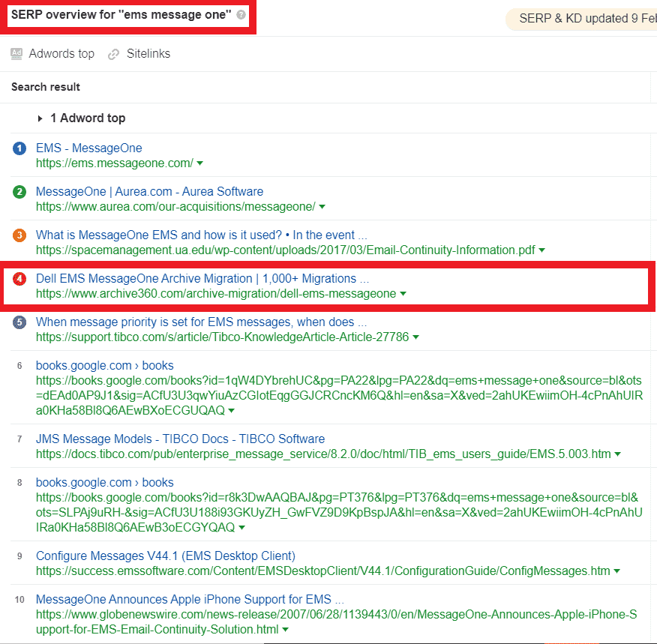Viewport: 657px width, 644px height.
Task: Open books.google.com title in result 6
Action: pyautogui.click(x=105, y=366)
